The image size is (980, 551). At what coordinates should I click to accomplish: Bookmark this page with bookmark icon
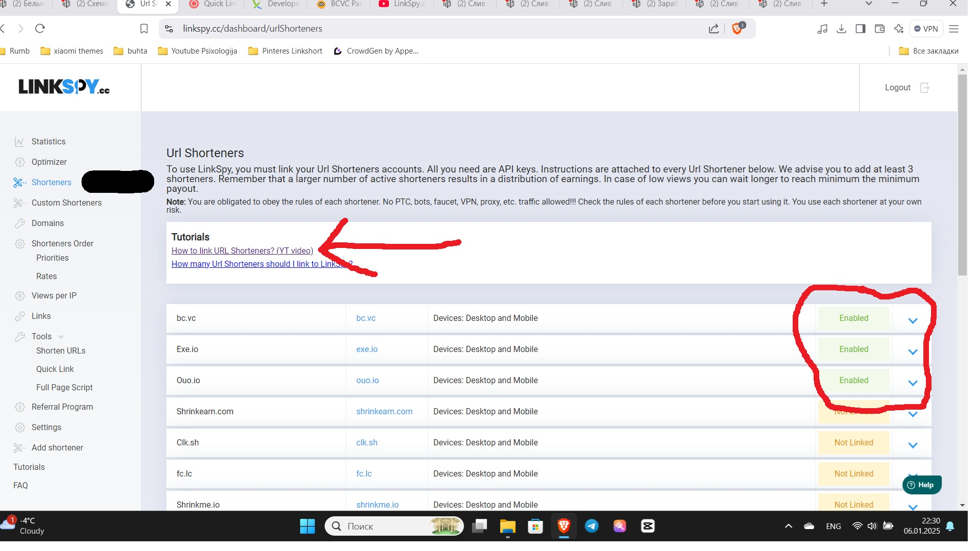[x=144, y=29]
